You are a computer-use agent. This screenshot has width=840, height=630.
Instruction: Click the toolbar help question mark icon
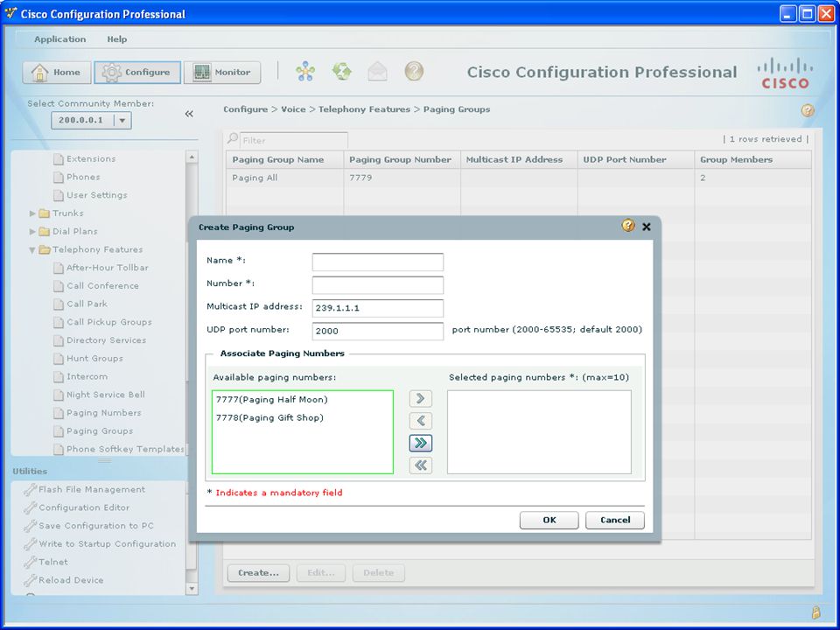(x=414, y=71)
